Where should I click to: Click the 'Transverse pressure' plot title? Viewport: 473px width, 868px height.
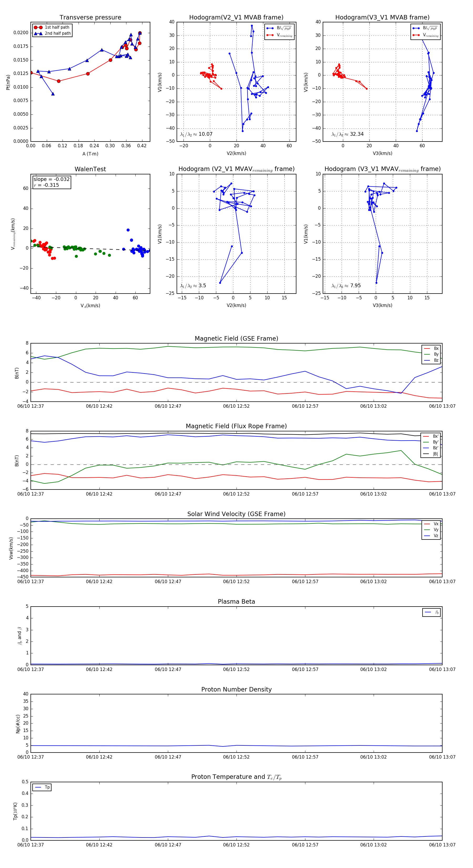[x=90, y=18]
